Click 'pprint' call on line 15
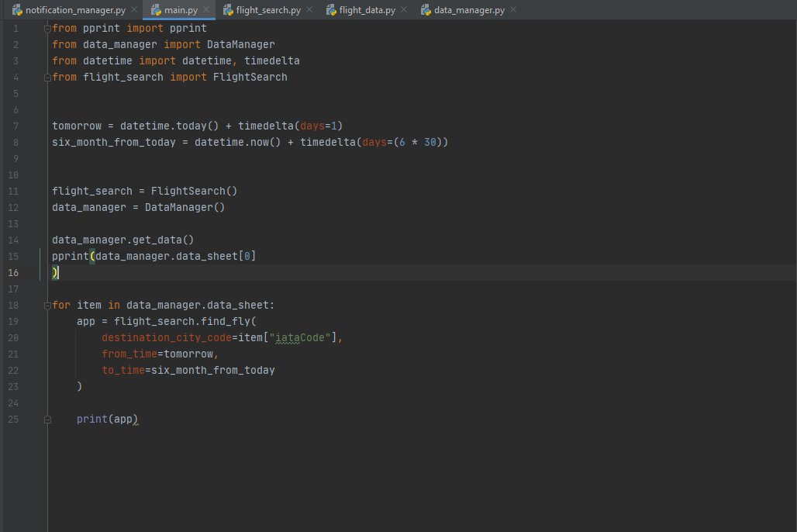This screenshot has height=532, width=797. [x=71, y=256]
